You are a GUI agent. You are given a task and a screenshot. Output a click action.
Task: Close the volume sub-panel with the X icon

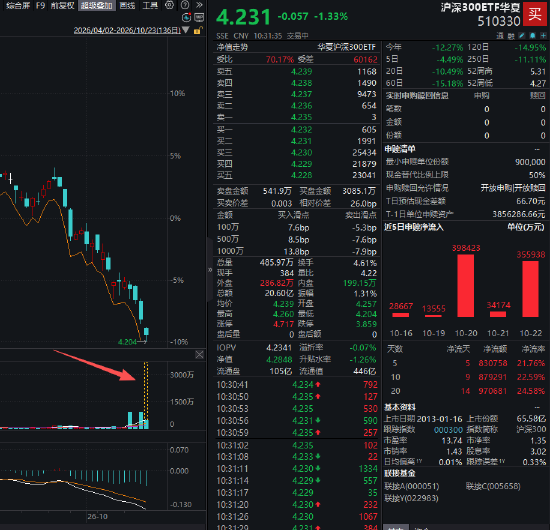[x=199, y=355]
